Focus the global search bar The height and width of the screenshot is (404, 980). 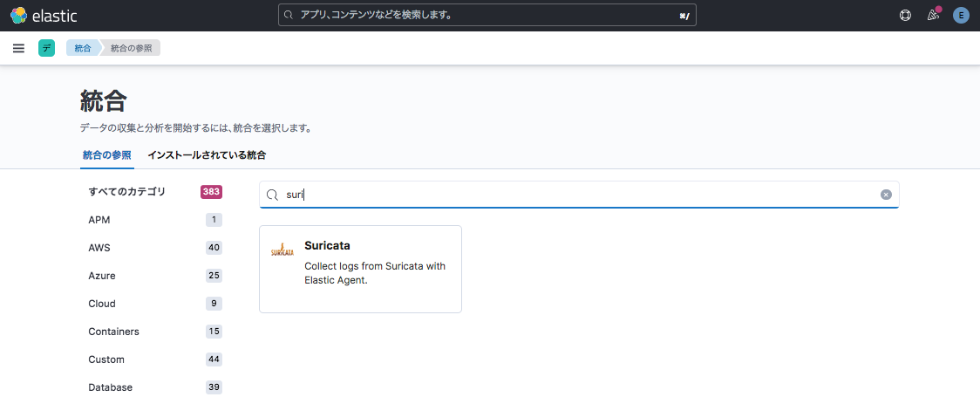click(487, 15)
